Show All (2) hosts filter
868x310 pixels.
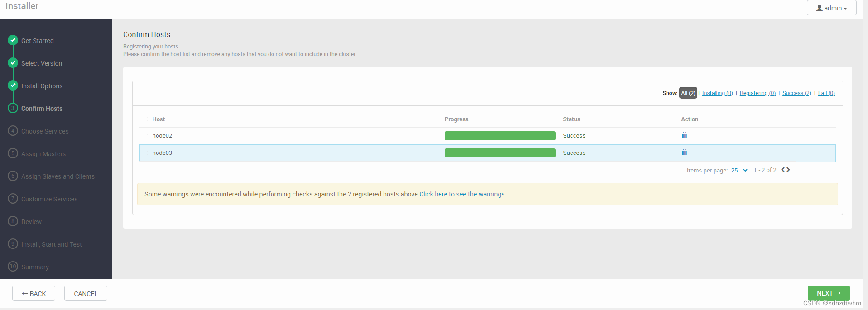(x=688, y=93)
